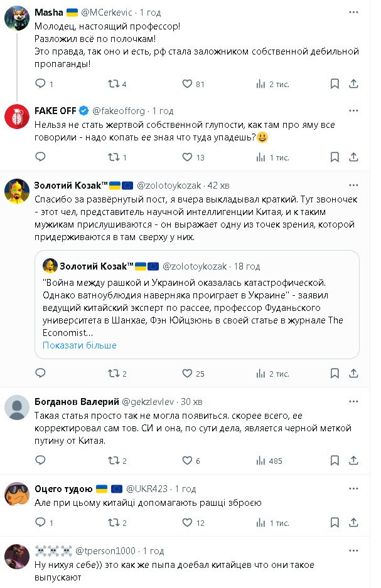Like Masha's reply with 81 likes

point(186,84)
